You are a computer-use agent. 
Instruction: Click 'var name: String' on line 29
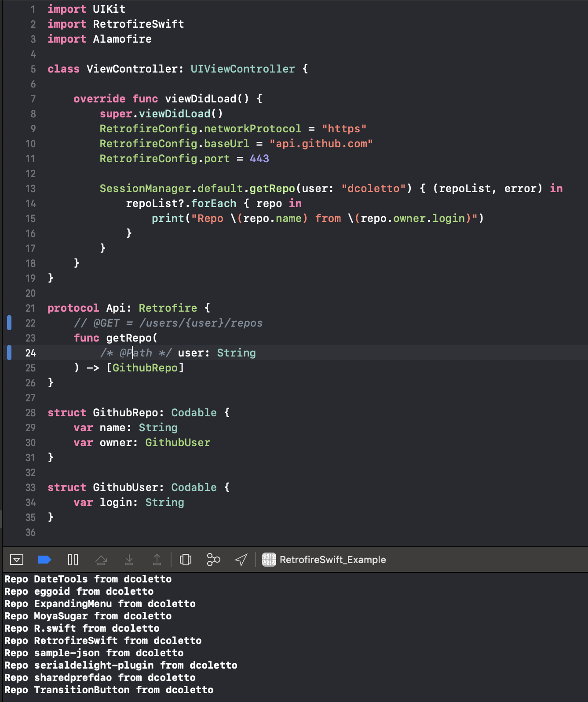(x=126, y=428)
